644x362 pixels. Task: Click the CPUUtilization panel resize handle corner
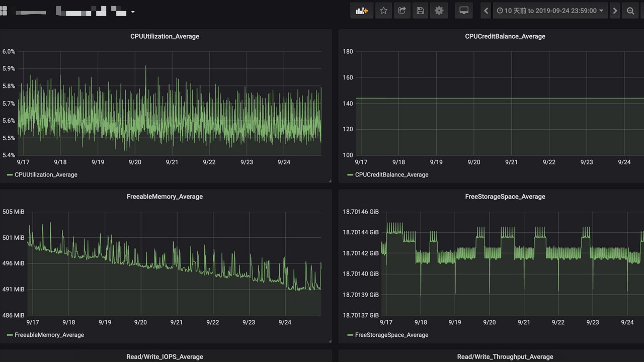(x=330, y=180)
